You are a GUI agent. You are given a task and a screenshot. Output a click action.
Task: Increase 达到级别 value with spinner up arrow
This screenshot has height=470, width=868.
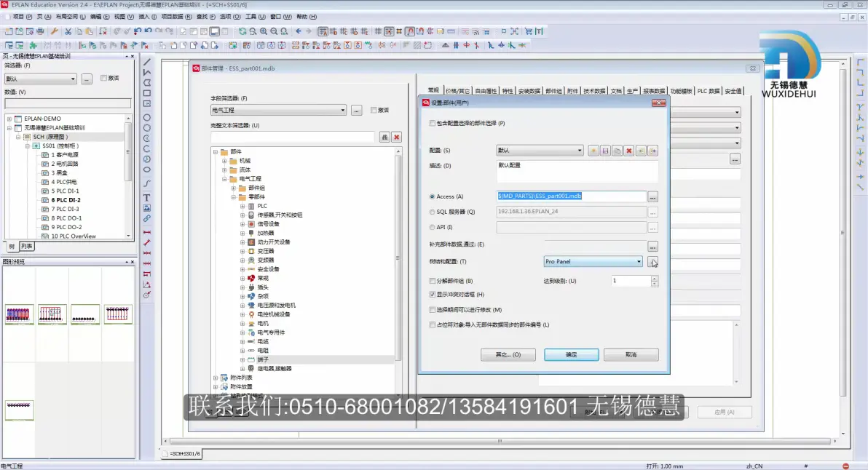[x=655, y=278]
